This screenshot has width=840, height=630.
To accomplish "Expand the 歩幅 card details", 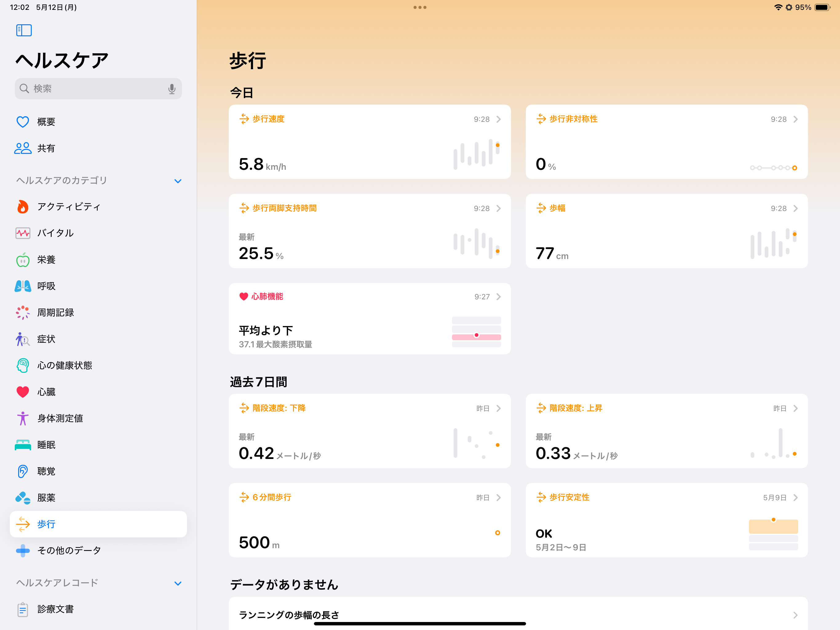I will 795,208.
